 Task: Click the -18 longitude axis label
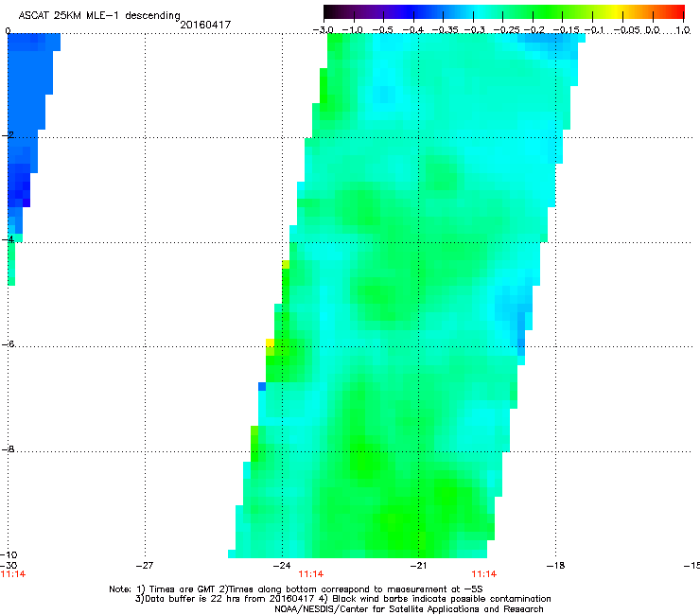[555, 566]
